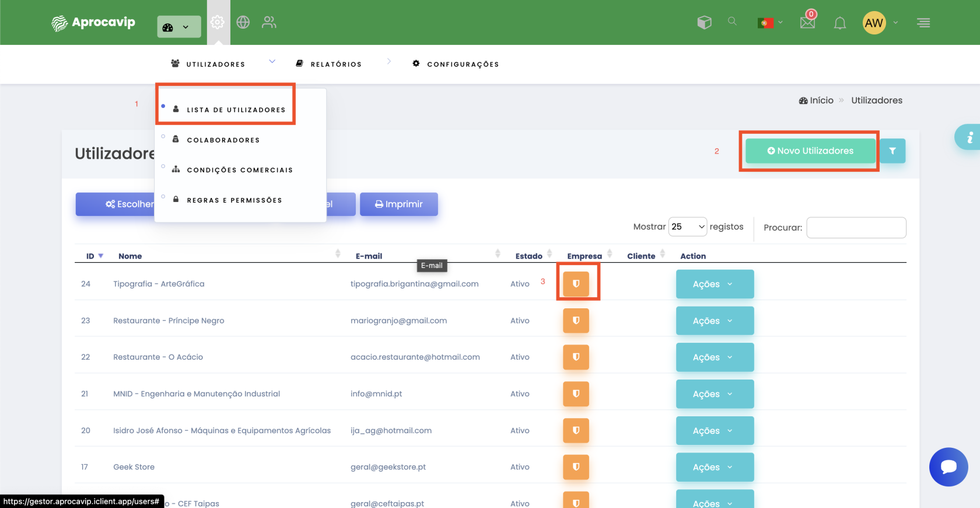Viewport: 980px width, 508px height.
Task: Sort by Cliente column header
Action: (x=641, y=256)
